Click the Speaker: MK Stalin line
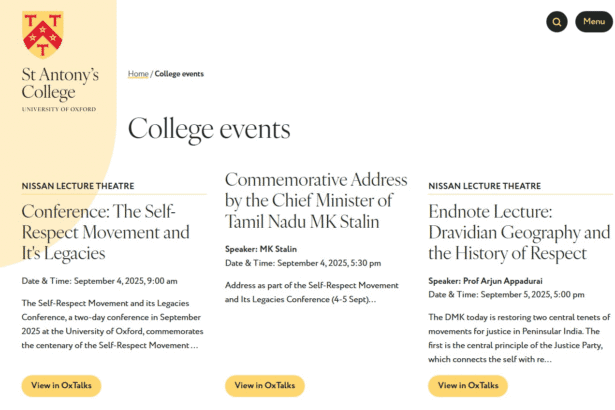The height and width of the screenshot is (410, 615). click(x=261, y=249)
